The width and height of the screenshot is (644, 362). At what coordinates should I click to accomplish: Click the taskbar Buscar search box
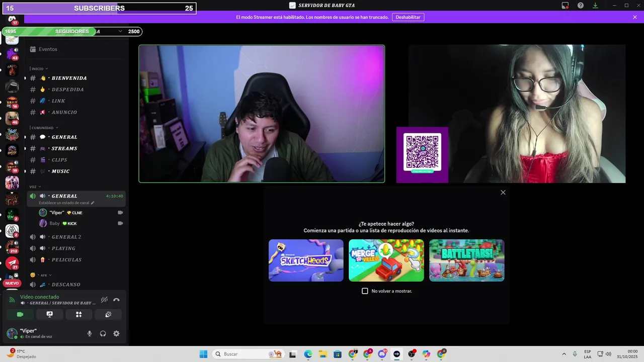(248, 354)
